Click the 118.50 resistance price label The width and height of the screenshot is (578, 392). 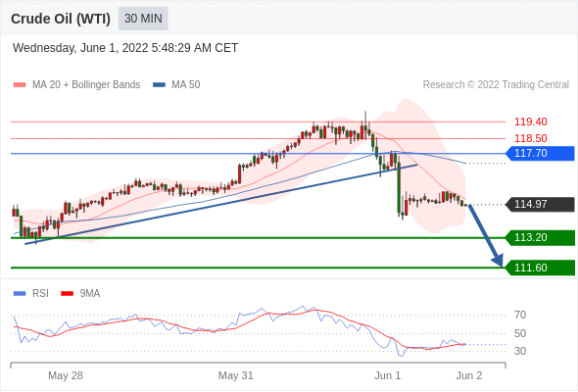click(530, 138)
